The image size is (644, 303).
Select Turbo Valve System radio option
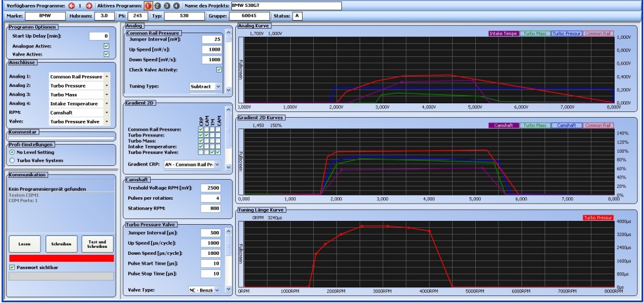click(13, 160)
